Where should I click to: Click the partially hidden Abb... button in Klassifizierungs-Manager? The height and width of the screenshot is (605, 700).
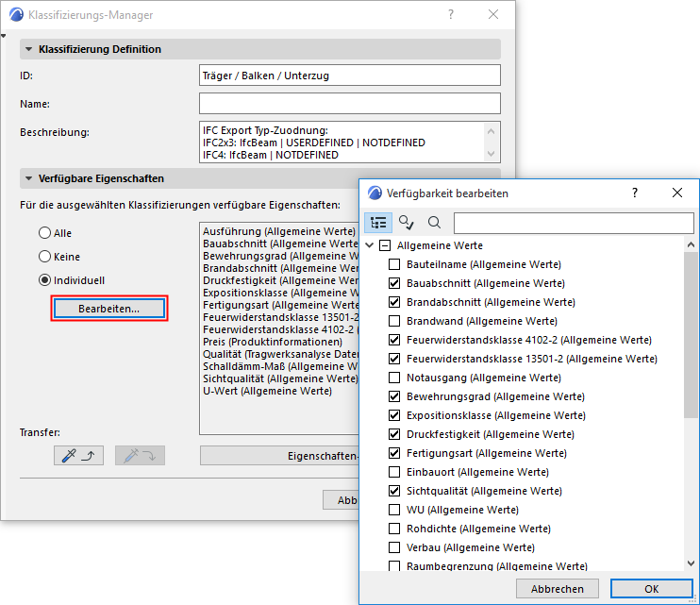click(342, 500)
